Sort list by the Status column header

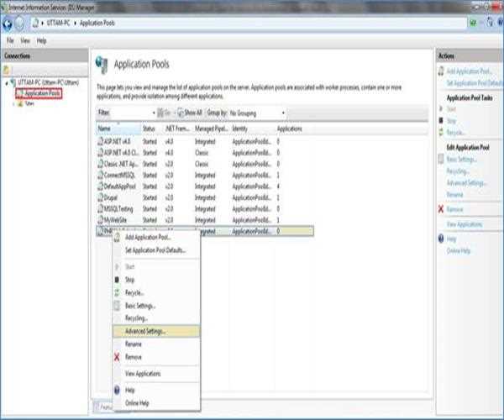(x=150, y=129)
